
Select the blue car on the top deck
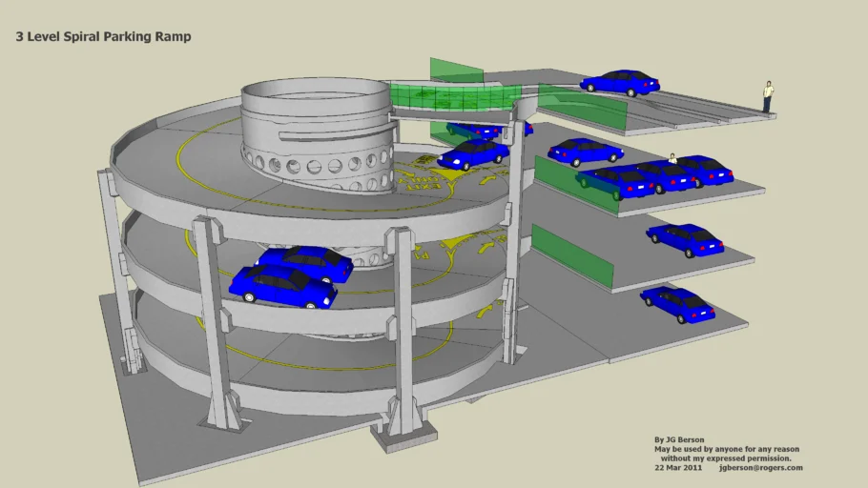point(621,83)
